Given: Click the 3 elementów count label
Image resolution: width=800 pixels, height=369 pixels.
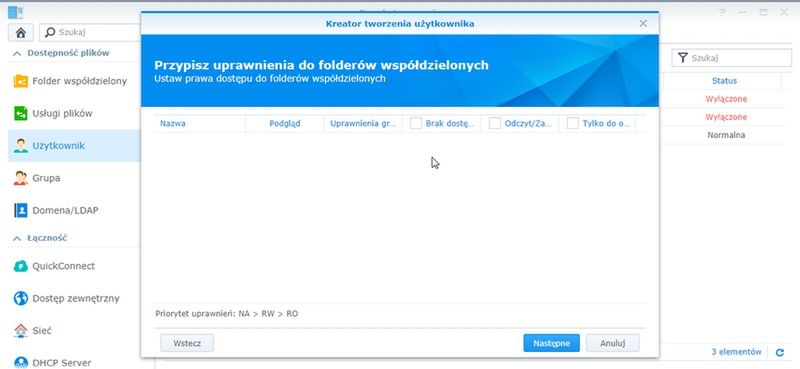Looking at the screenshot, I should click(736, 352).
